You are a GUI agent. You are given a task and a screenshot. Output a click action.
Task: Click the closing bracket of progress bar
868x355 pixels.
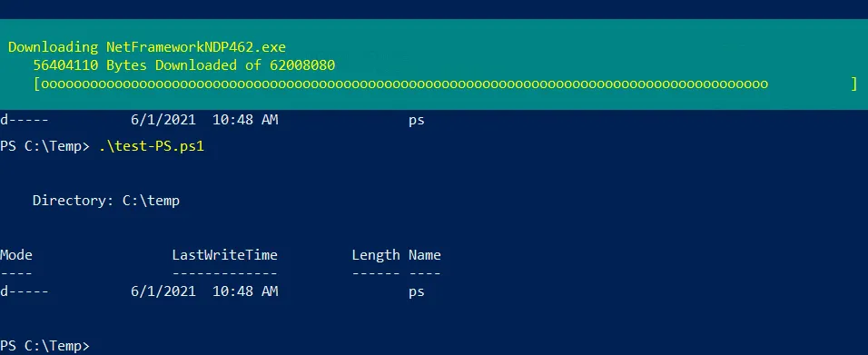click(x=854, y=84)
